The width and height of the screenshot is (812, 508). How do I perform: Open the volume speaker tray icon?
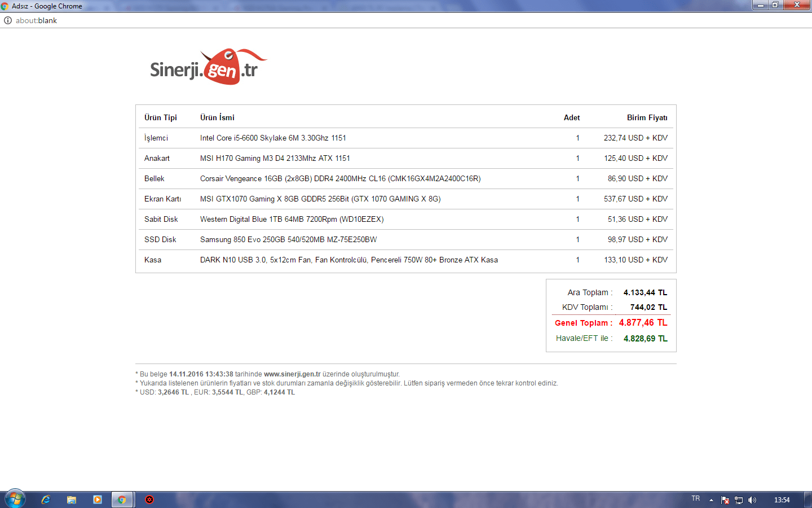(x=752, y=500)
